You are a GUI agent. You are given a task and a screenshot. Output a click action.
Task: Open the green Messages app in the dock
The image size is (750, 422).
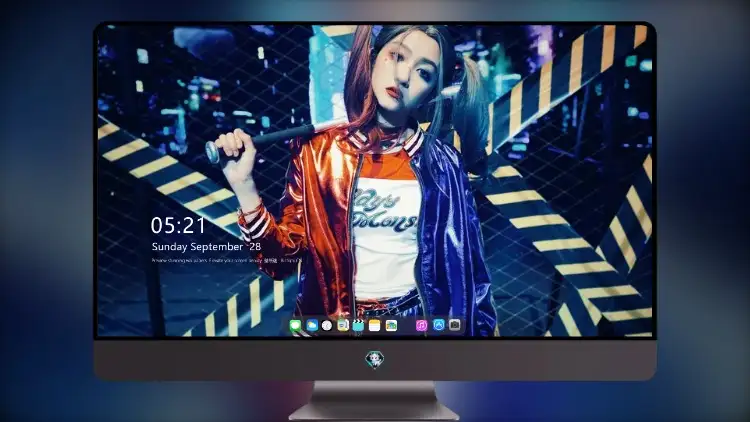click(x=296, y=325)
